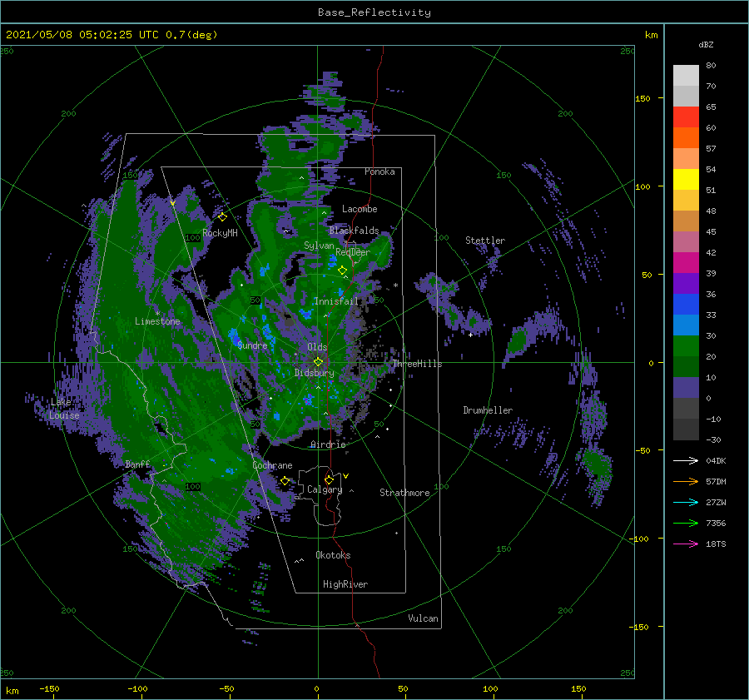Click the Banff city label
Image resolution: width=749 pixels, height=700 pixels.
click(137, 464)
